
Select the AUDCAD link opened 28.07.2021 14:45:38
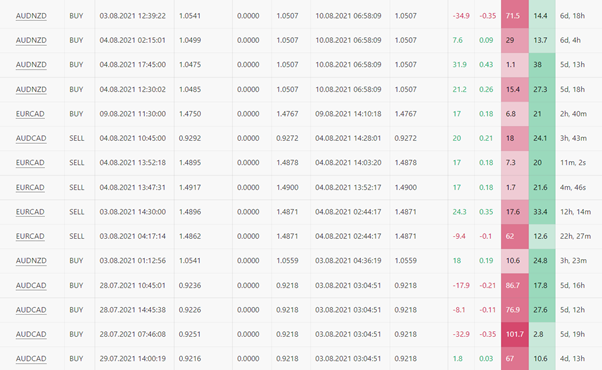pos(31,310)
